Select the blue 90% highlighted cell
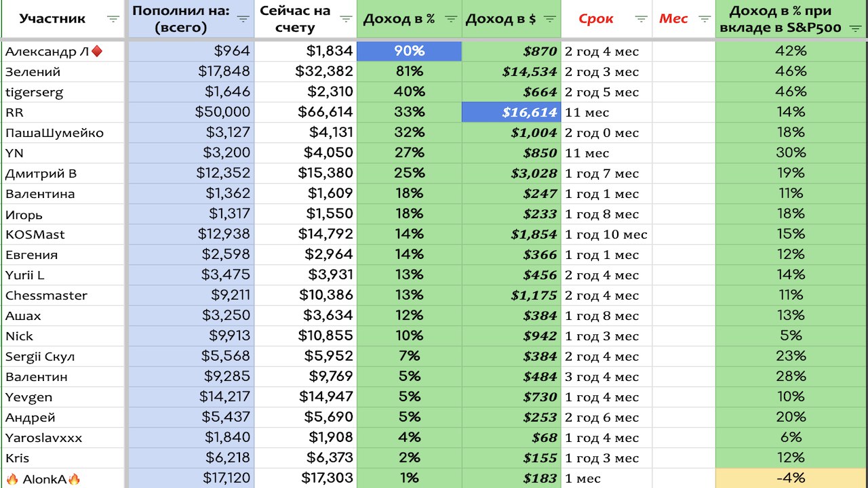 tap(410, 51)
